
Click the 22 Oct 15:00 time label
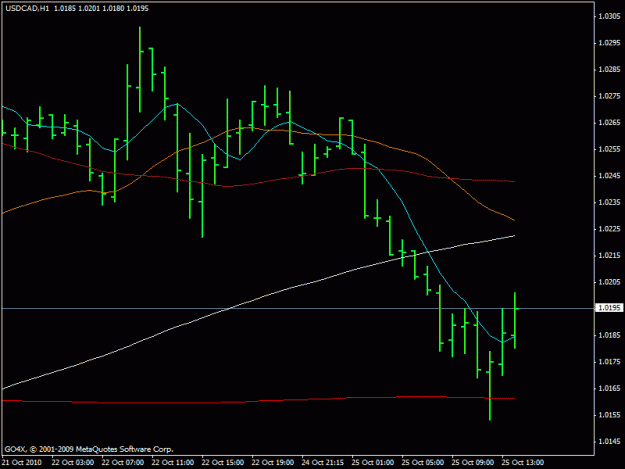click(x=223, y=462)
